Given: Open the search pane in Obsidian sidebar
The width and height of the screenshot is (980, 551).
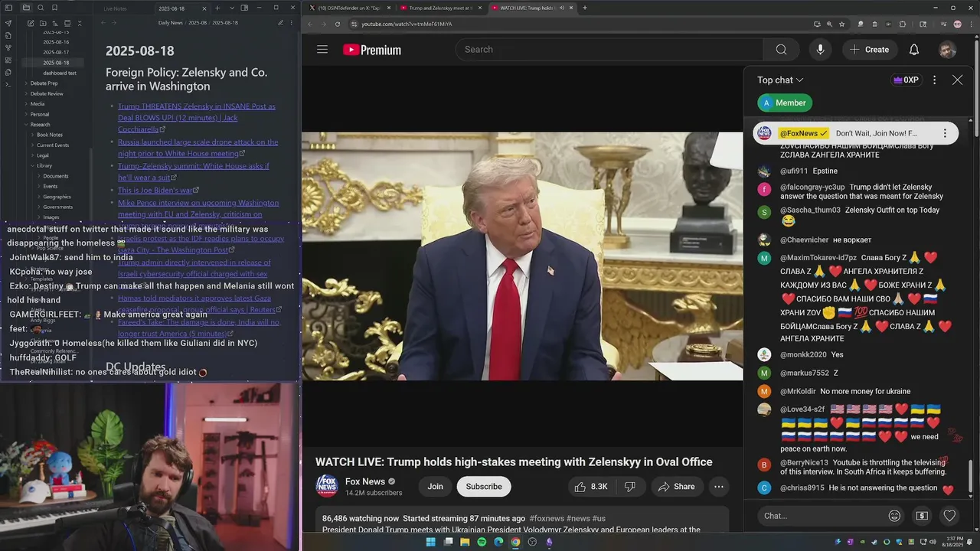Looking at the screenshot, I should point(41,8).
